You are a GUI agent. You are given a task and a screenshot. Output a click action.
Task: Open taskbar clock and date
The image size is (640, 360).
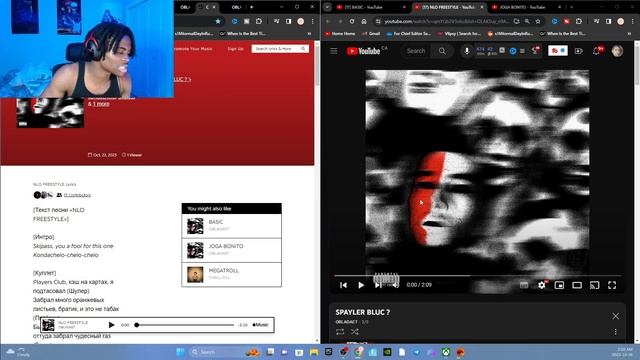pyautogui.click(x=624, y=352)
